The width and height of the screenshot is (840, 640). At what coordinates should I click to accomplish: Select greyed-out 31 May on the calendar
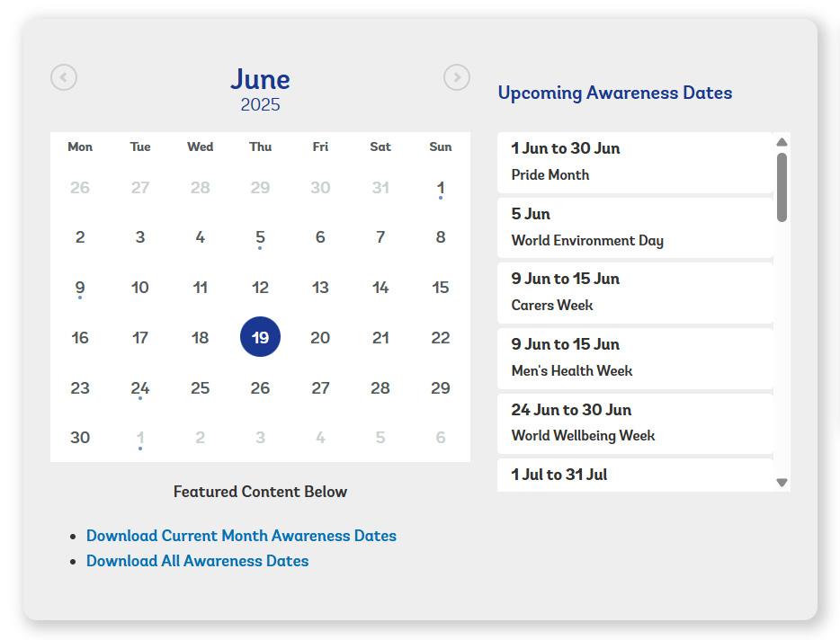click(380, 188)
